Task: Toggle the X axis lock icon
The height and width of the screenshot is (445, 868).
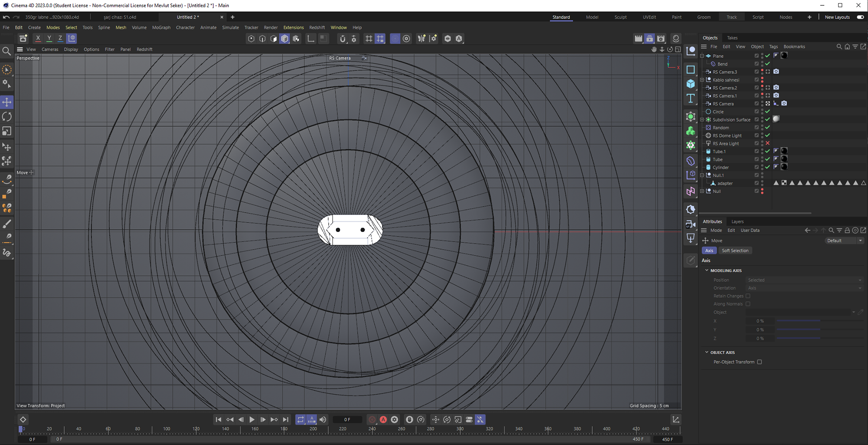Action: (38, 38)
